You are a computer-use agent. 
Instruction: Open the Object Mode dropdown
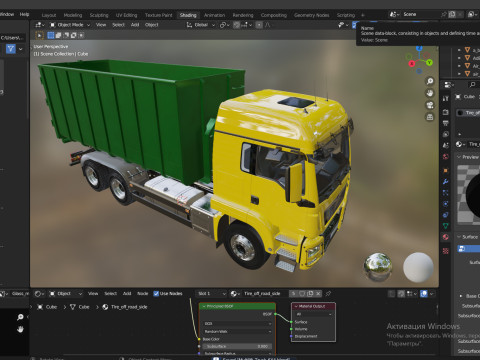70,25
